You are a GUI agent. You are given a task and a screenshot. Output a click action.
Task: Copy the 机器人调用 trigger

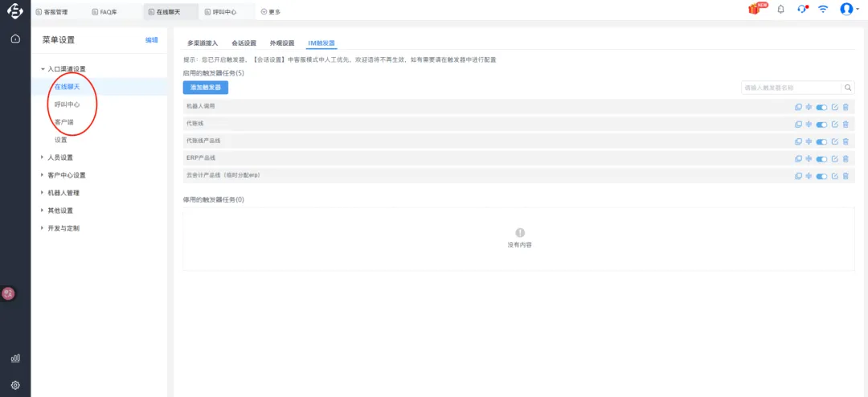[x=798, y=107]
